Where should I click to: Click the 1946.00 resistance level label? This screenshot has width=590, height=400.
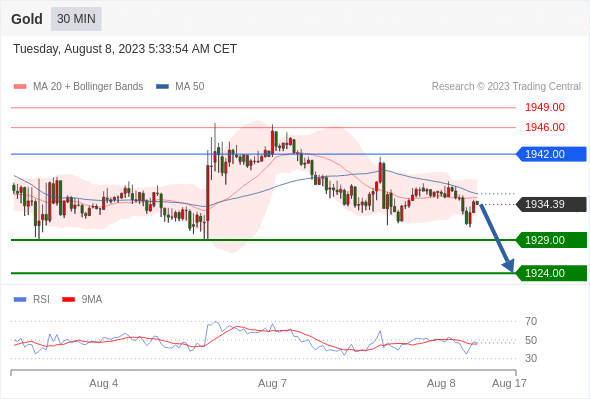coord(545,127)
